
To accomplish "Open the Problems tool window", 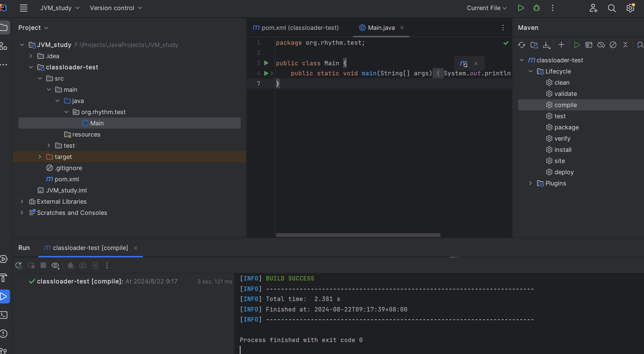I will coord(4,334).
